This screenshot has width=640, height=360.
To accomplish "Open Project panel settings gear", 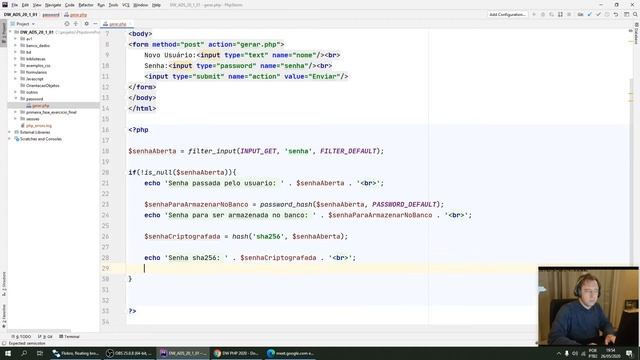I will 87,24.
